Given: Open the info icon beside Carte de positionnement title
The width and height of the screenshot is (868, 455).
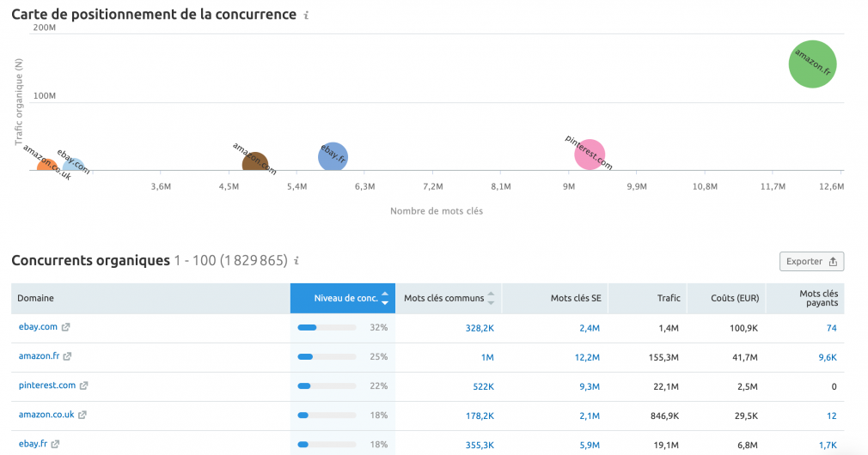Looking at the screenshot, I should click(306, 15).
